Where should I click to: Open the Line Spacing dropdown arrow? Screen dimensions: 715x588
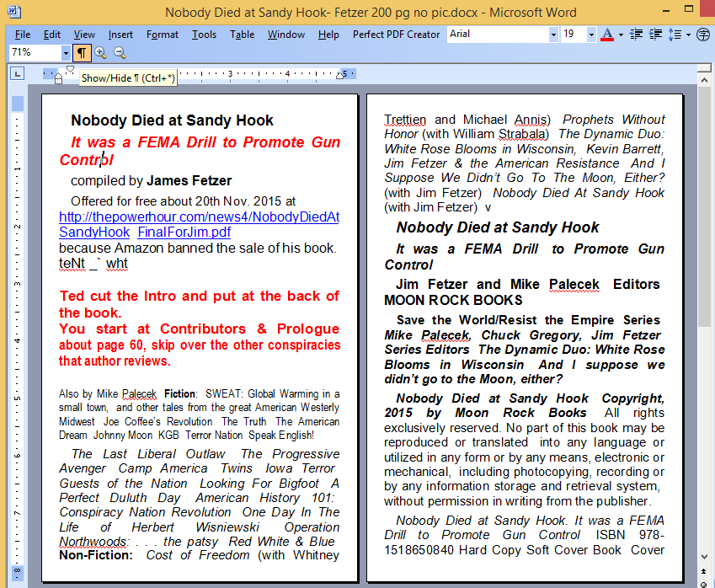coord(688,35)
